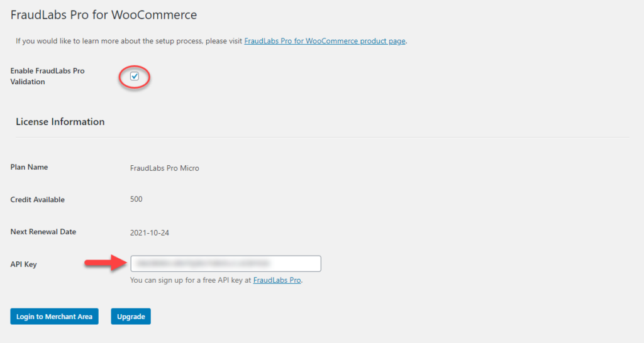The image size is (644, 343).
Task: Click the divider line under License Information
Action: (x=322, y=138)
